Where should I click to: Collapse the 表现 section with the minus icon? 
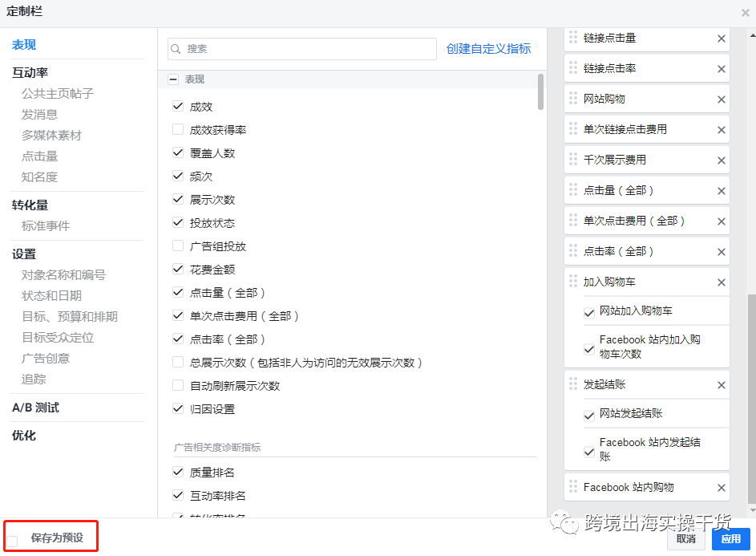tap(173, 79)
